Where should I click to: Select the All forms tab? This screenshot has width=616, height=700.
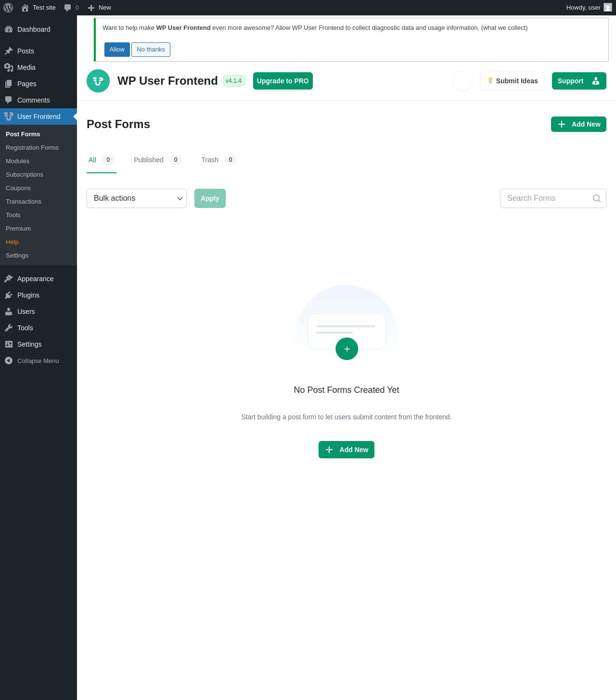(102, 160)
